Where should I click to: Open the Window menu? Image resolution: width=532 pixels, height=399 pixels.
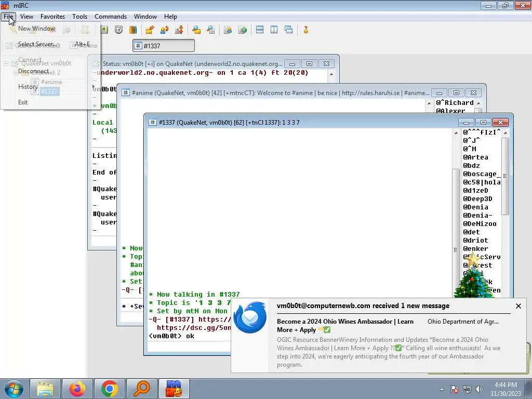click(x=145, y=16)
